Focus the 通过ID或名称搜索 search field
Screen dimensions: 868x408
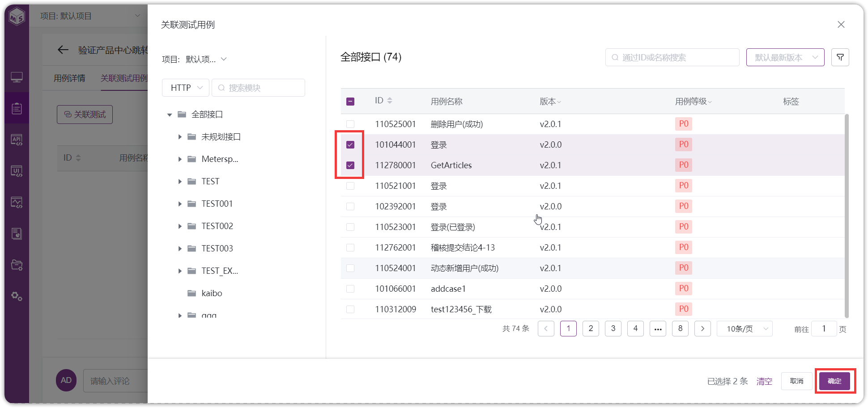point(672,57)
